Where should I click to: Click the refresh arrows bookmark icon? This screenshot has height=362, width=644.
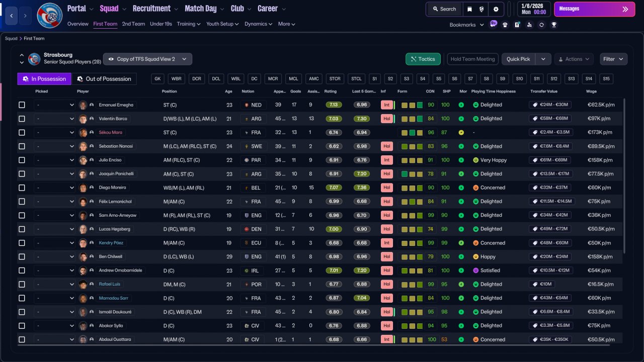pos(541,25)
